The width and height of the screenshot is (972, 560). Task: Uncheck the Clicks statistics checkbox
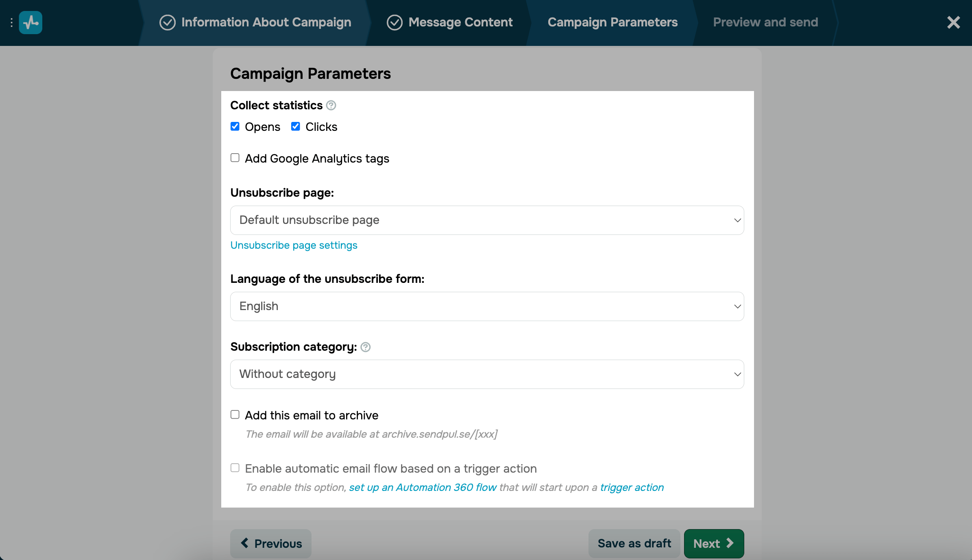coord(296,126)
